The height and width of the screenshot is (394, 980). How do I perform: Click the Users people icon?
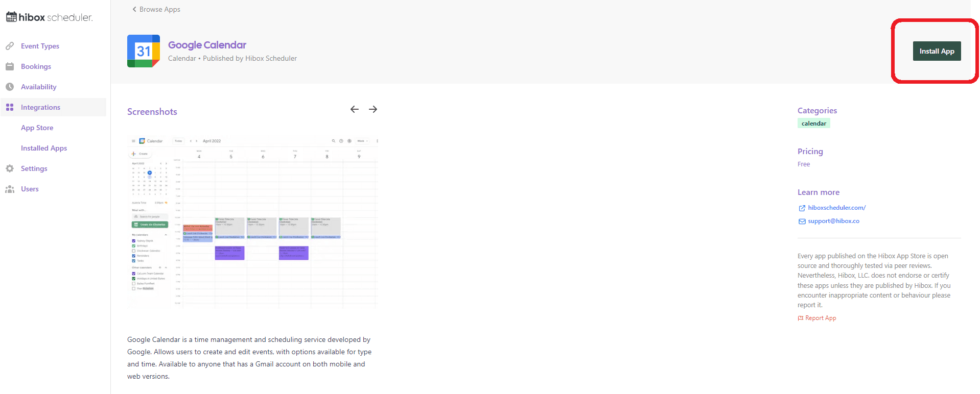pyautogui.click(x=10, y=189)
